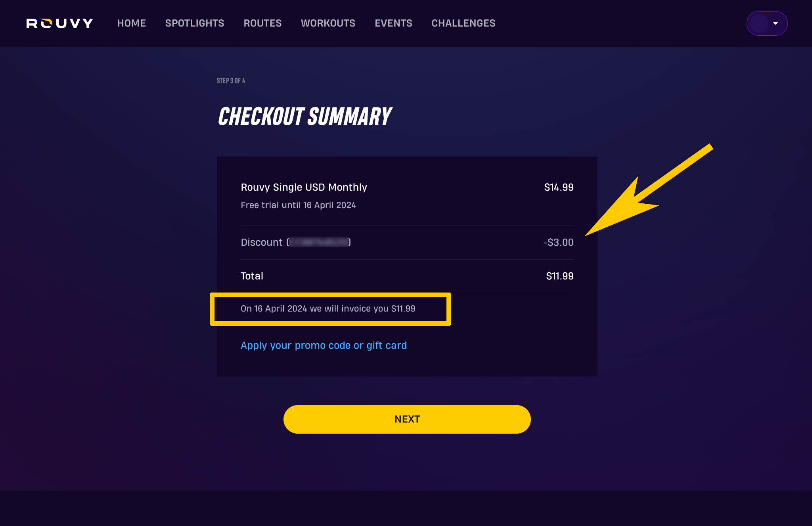Click the $14.99 plan price
812x526 pixels.
558,187
